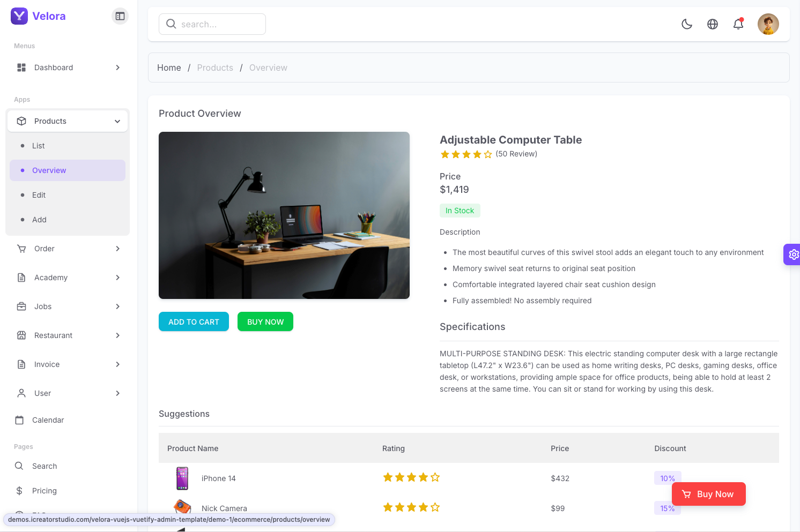Open the Calendar sidebar item
Screen dimensions: 800x532
point(48,420)
